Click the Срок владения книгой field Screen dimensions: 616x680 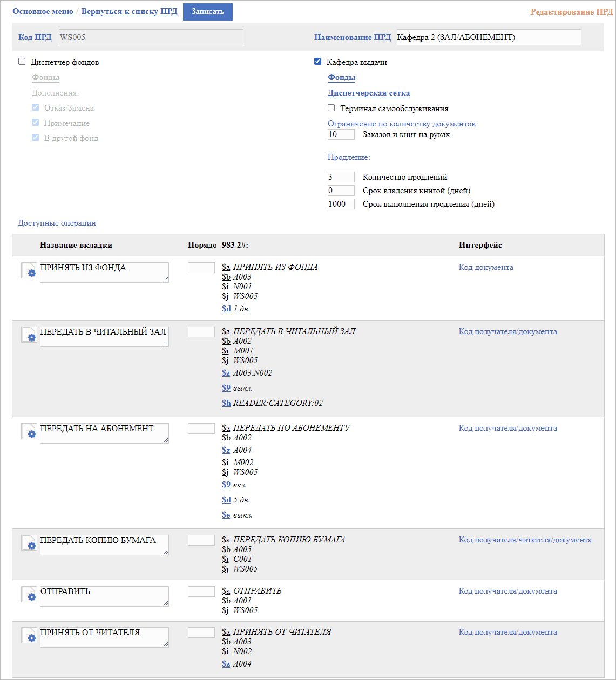click(x=341, y=191)
